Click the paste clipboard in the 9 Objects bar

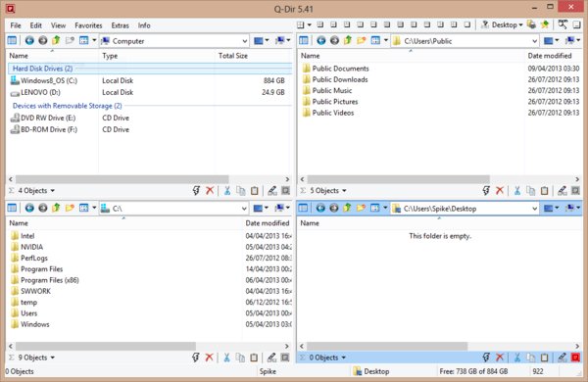(x=254, y=358)
